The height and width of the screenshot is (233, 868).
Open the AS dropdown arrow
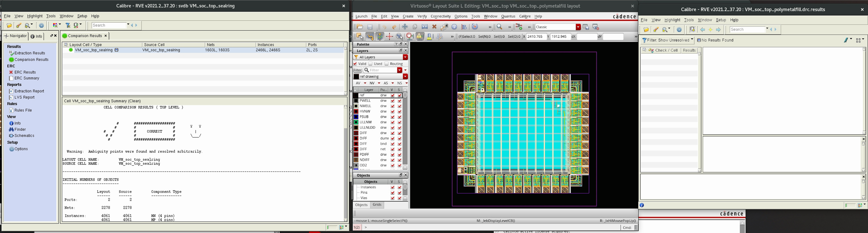[x=392, y=83]
